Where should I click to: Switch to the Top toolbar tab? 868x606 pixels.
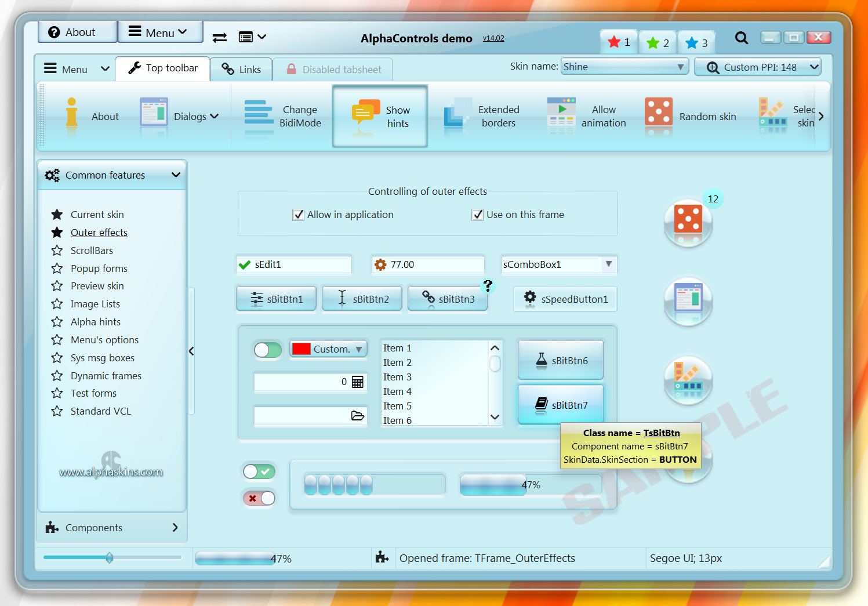click(162, 68)
